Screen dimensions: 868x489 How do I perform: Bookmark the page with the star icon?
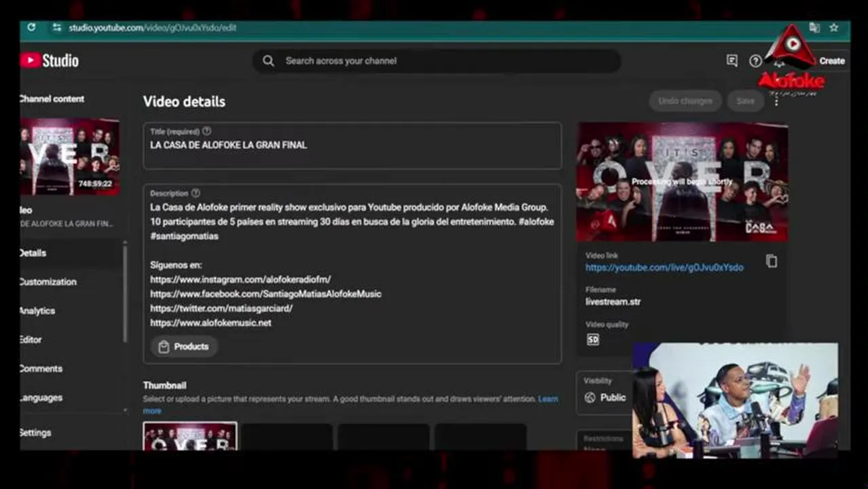pyautogui.click(x=834, y=28)
